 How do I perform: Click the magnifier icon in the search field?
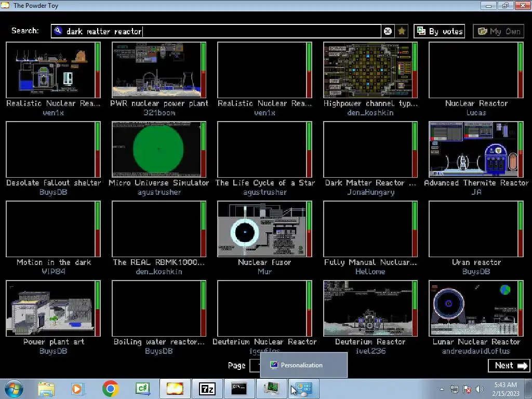click(x=58, y=31)
